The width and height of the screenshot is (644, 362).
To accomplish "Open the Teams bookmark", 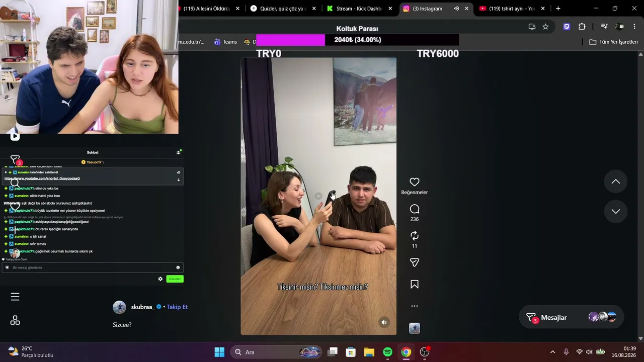I will pyautogui.click(x=225, y=42).
